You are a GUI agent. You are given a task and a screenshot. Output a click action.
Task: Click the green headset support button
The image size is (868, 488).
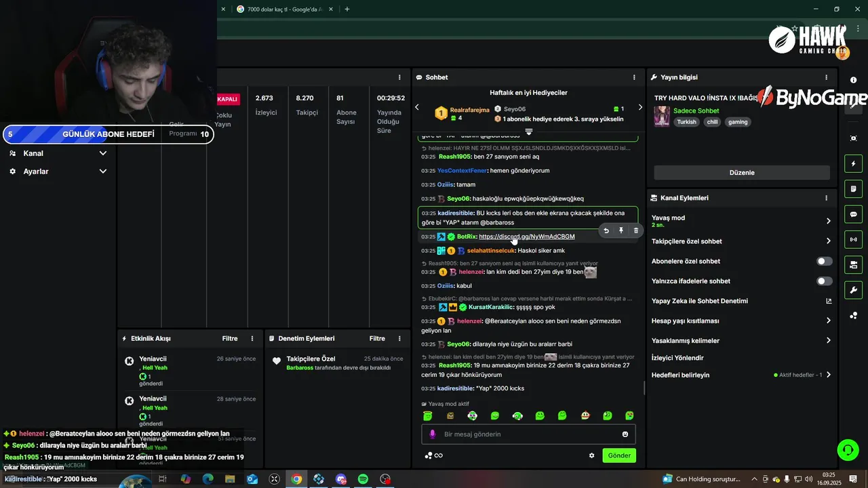coord(847,449)
